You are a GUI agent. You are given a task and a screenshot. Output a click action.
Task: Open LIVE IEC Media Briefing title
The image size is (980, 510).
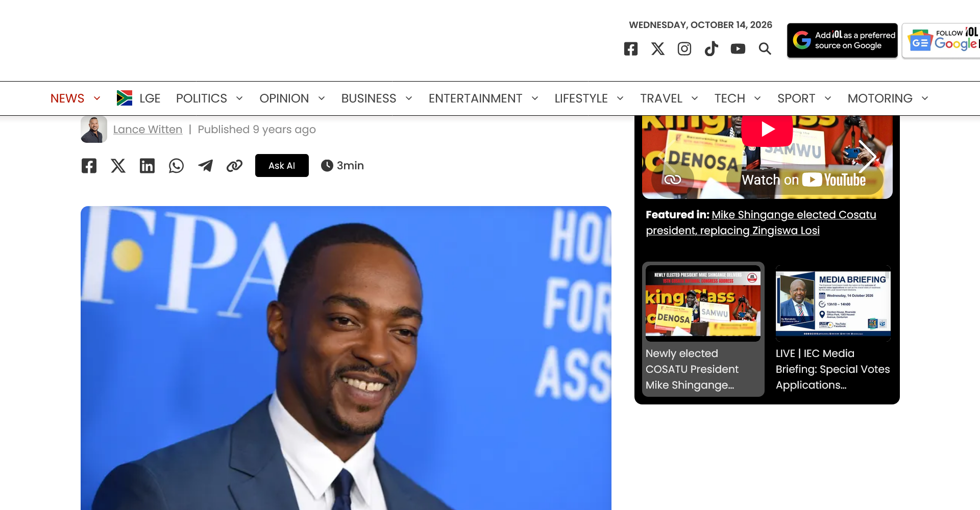832,369
